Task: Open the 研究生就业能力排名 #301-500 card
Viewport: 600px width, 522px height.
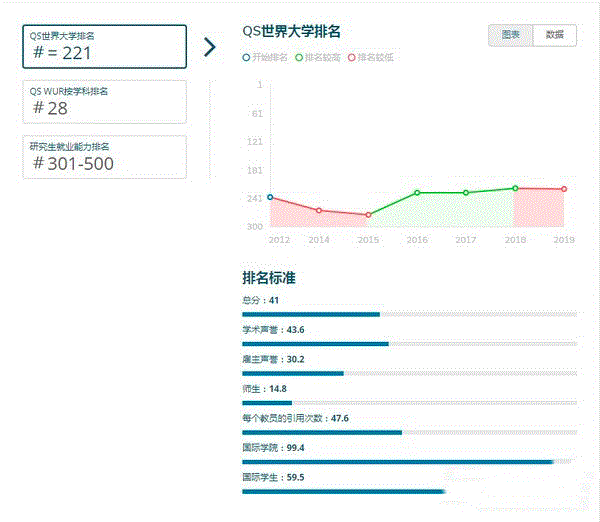Action: coord(104,157)
